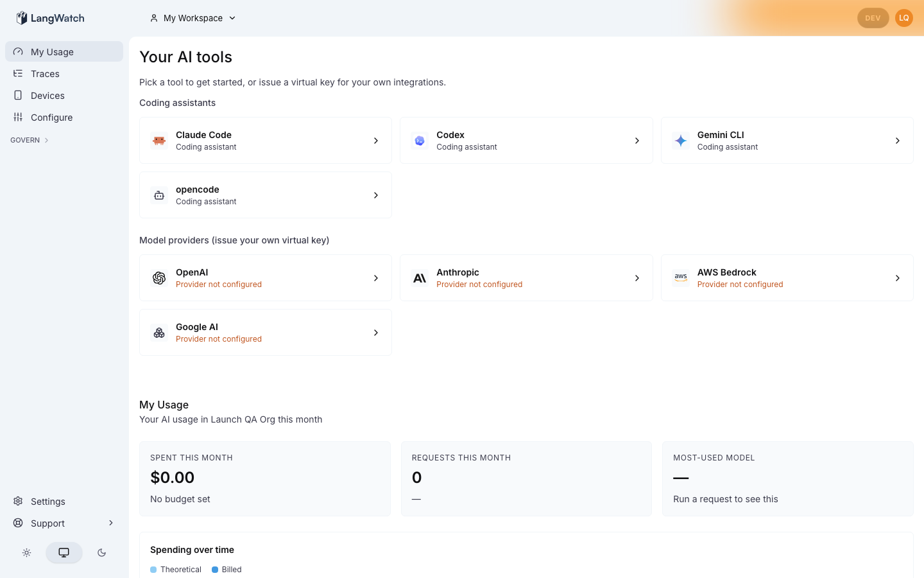Select the Gemini CLI tool title
924x578 pixels.
point(721,135)
